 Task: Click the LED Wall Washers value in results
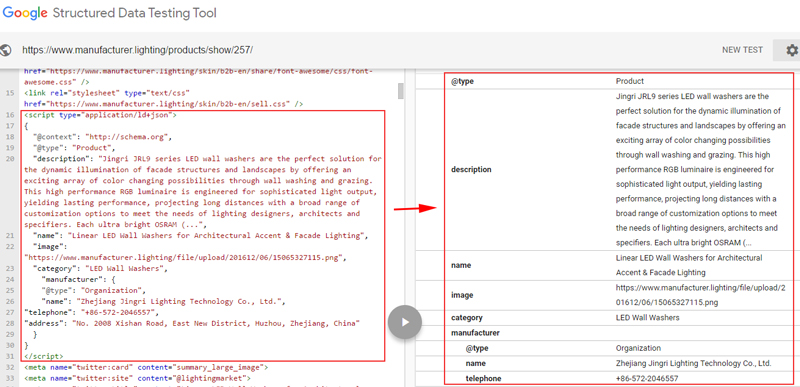[x=647, y=318]
